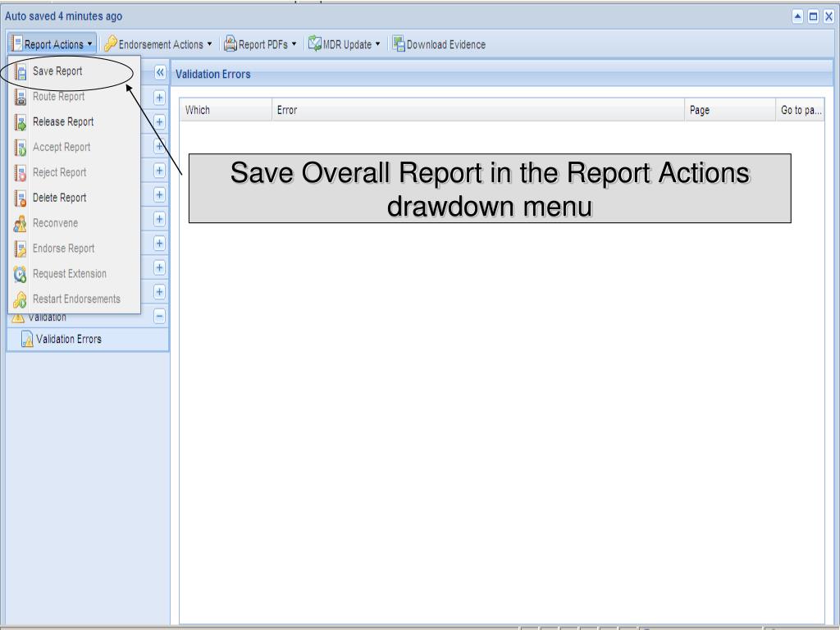
Task: Open the MDR Update dropdown
Action: (x=377, y=44)
